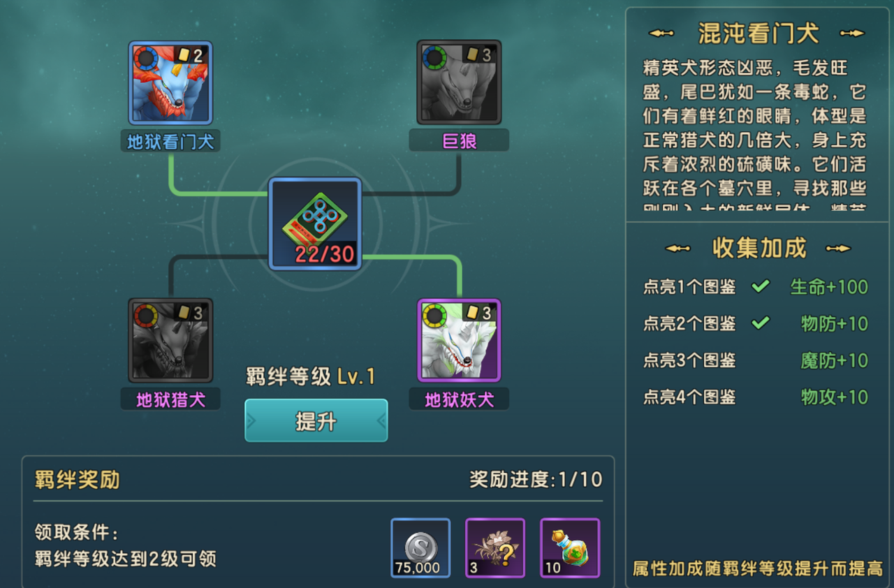
Task: Click the checkmark beside 点亮2个图鉴
Action: [760, 323]
